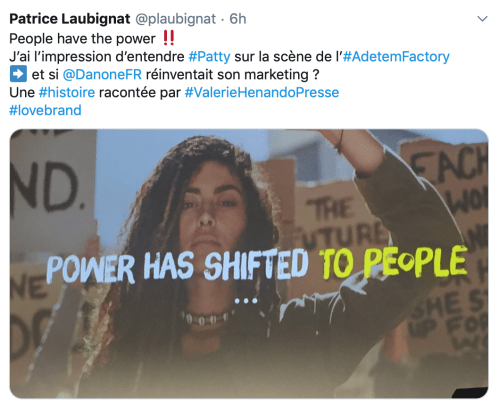
Task: Click the blue right-arrow emoji
Action: point(18,74)
